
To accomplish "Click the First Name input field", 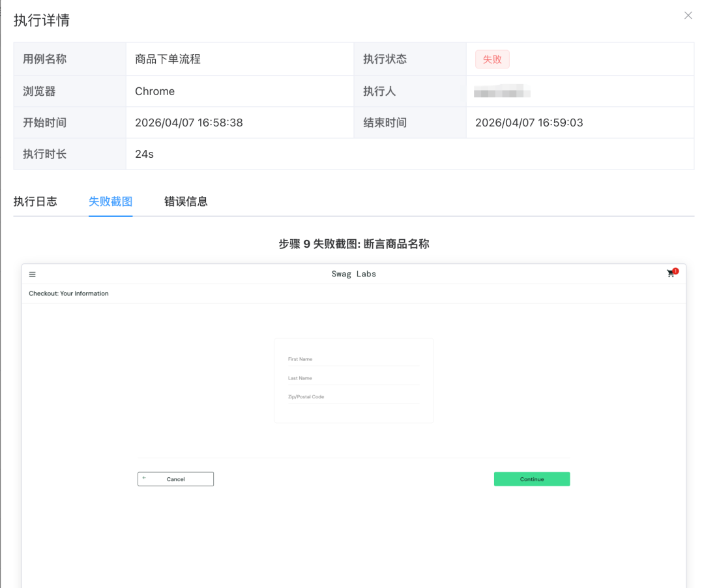I will 353,359.
